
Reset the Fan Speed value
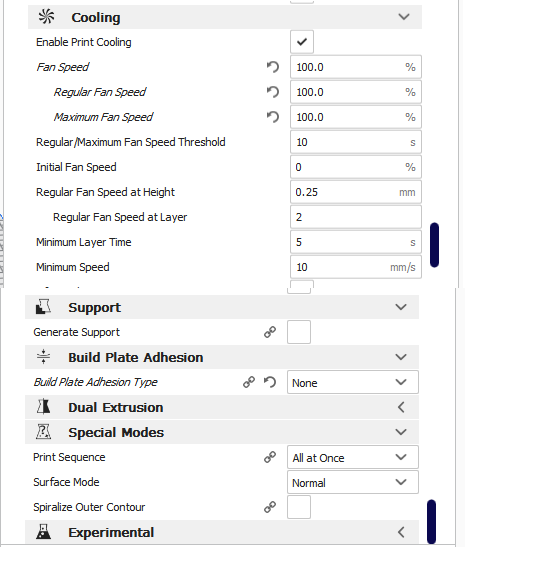tap(273, 67)
